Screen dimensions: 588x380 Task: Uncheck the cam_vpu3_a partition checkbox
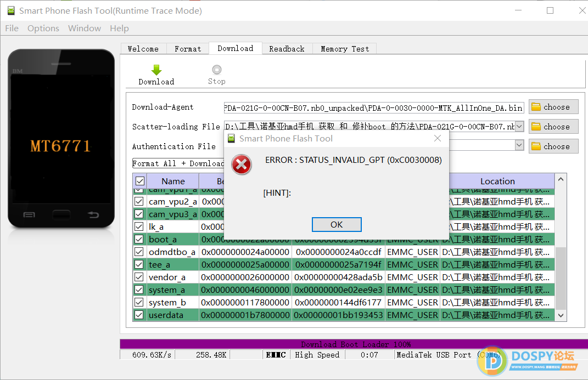(139, 214)
